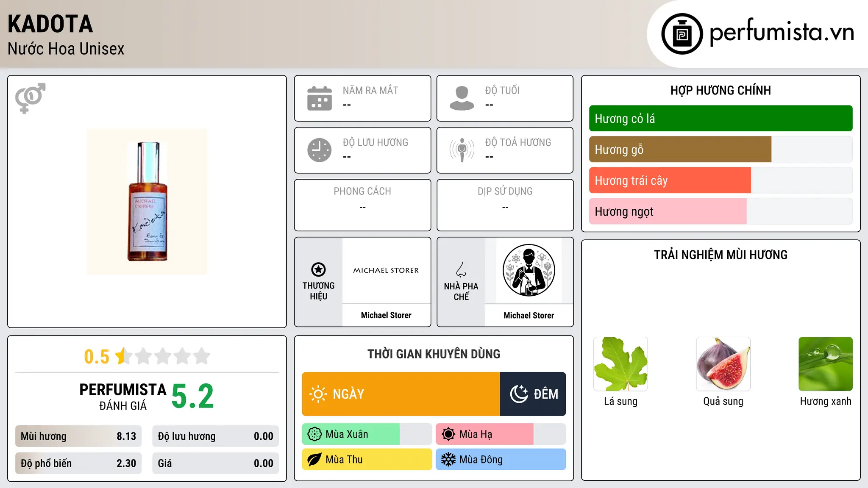This screenshot has width=868, height=488.
Task: Click the perfumista.vn perfume bottle logo icon
Action: pos(682,34)
